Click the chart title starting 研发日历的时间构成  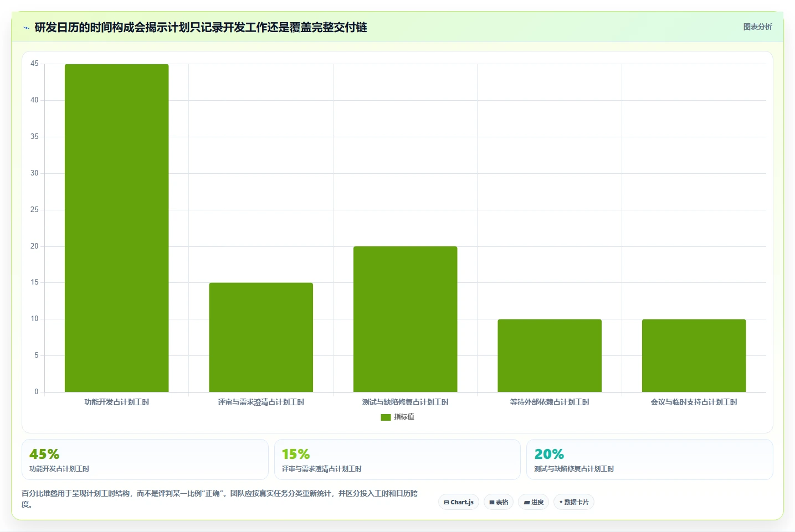pos(201,27)
